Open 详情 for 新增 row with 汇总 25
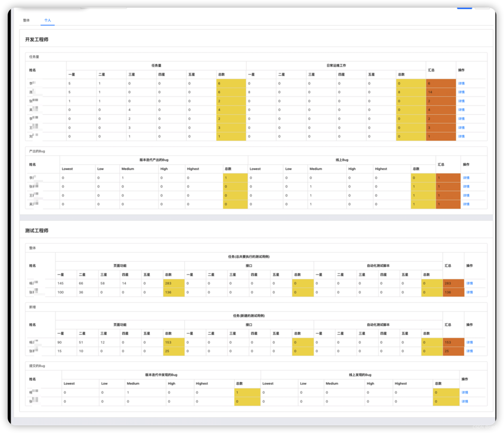The image size is (504, 433). click(470, 351)
